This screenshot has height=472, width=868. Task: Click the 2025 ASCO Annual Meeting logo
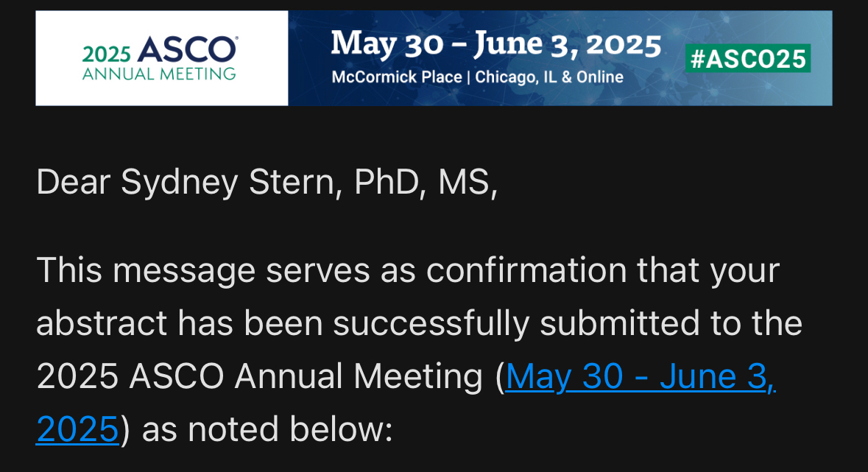click(160, 58)
